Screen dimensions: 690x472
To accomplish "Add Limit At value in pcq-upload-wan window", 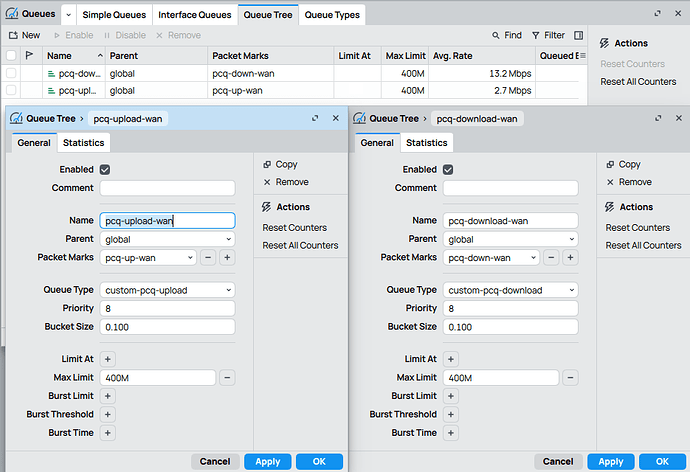I will [x=108, y=359].
